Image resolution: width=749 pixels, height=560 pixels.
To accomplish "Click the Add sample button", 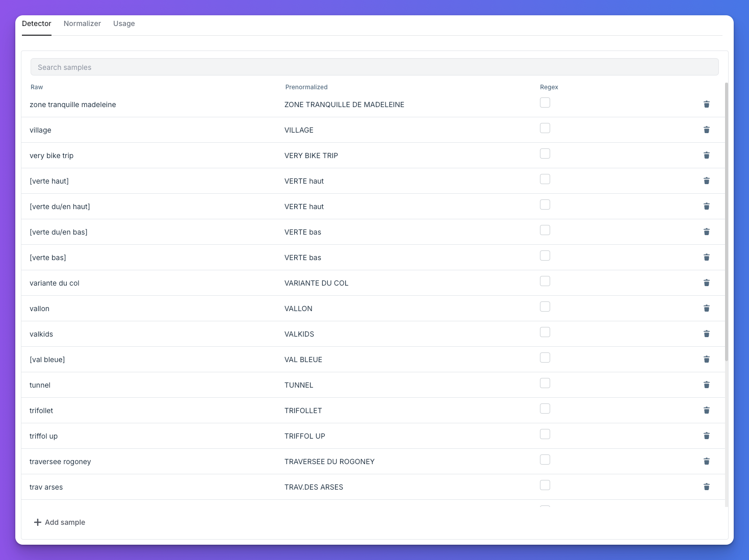I will click(x=60, y=522).
